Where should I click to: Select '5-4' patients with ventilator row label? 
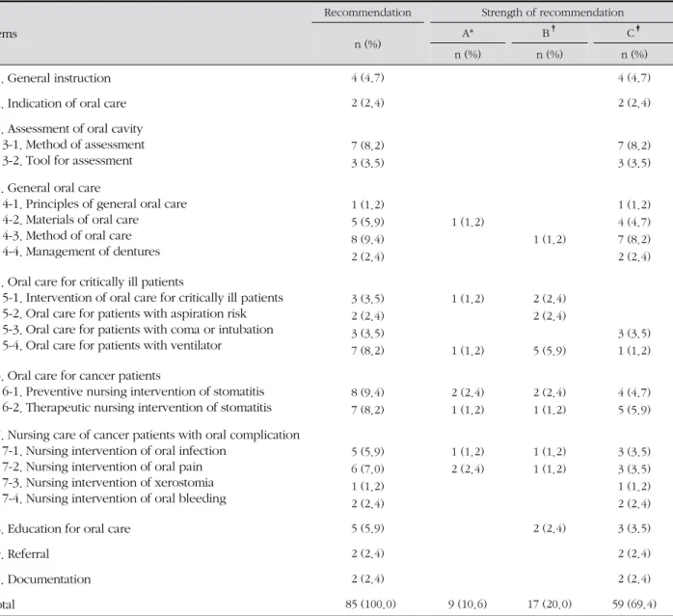pos(112,345)
